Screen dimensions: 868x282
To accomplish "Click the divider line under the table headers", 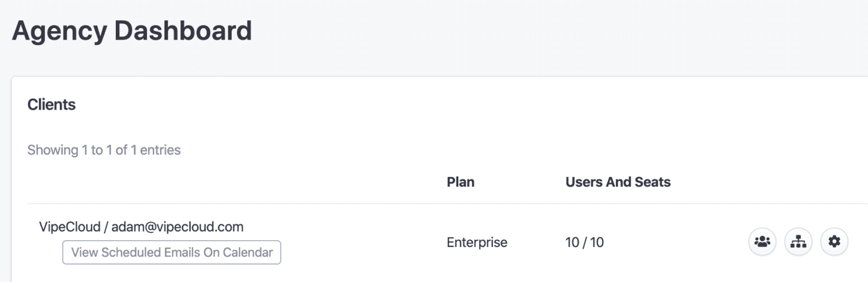I will 396,203.
